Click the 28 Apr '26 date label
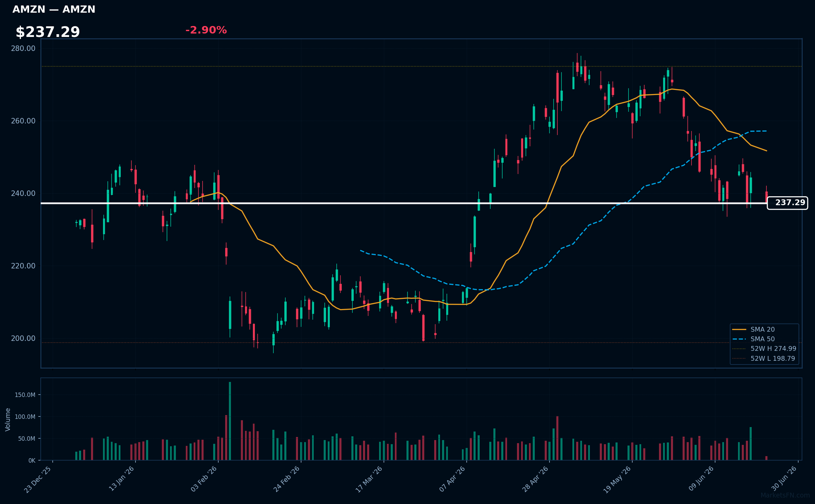Viewport: 815px width, 504px height. (x=535, y=479)
